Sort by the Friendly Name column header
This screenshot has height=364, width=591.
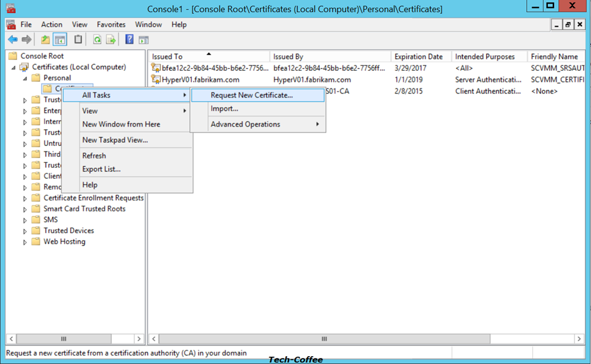click(x=556, y=56)
